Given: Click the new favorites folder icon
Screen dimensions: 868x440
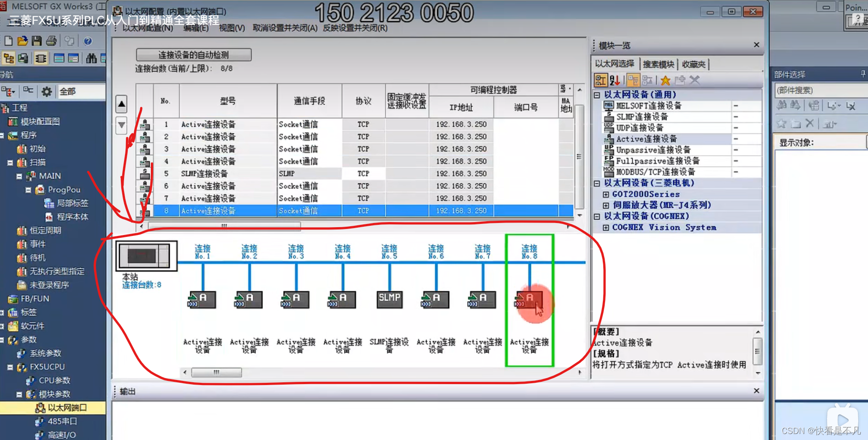Looking at the screenshot, I should [x=680, y=80].
